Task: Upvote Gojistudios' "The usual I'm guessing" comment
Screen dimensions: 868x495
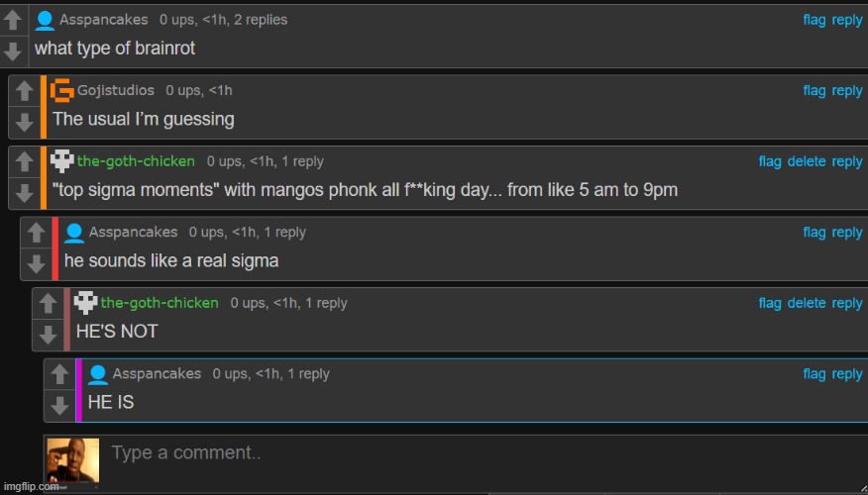Action: 25,91
